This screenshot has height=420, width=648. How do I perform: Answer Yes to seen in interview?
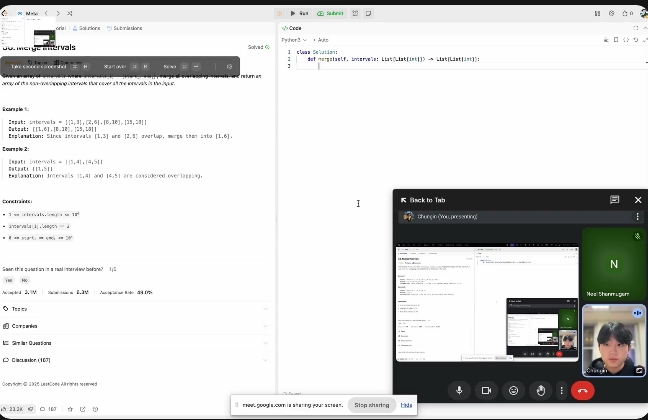tap(8, 280)
